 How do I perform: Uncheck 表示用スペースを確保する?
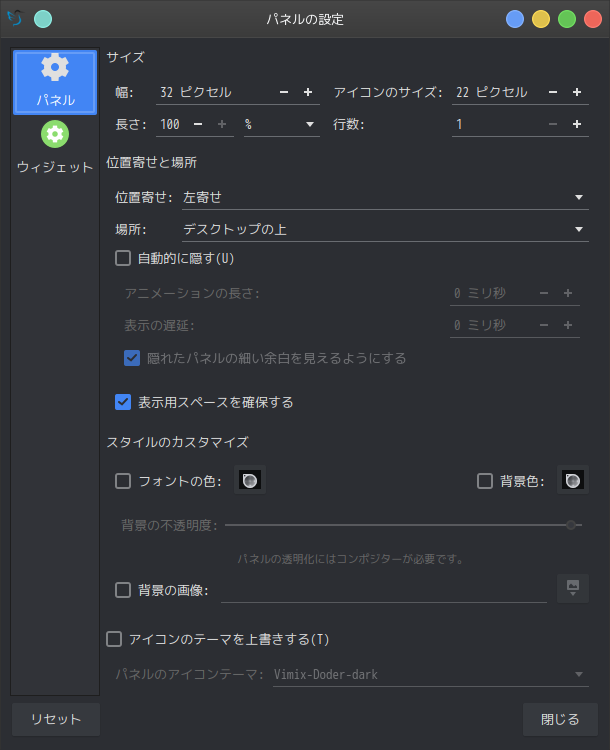pyautogui.click(x=123, y=402)
